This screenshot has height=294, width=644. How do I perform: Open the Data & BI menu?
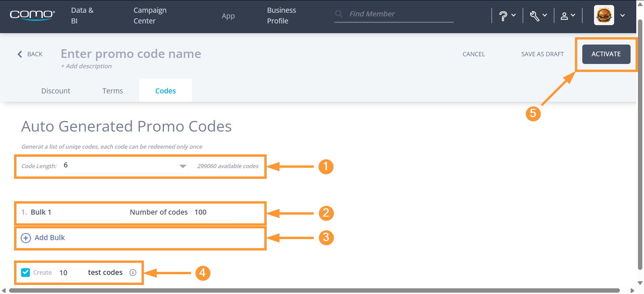(x=82, y=15)
